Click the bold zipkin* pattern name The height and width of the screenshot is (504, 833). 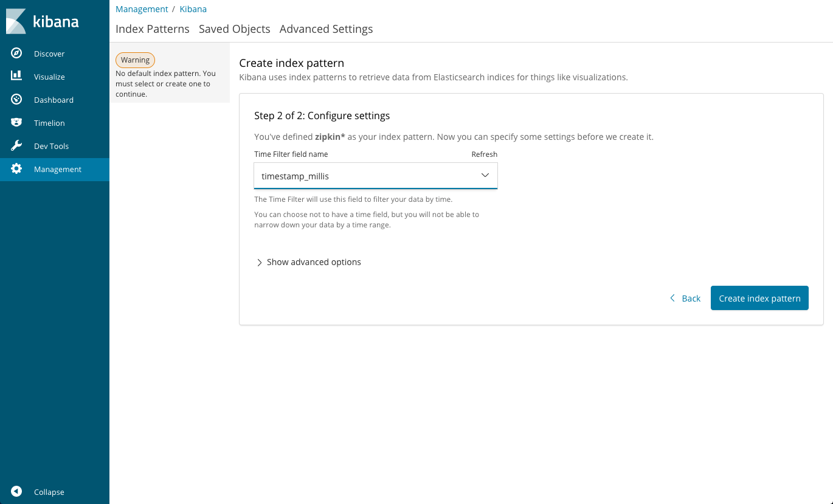click(330, 137)
